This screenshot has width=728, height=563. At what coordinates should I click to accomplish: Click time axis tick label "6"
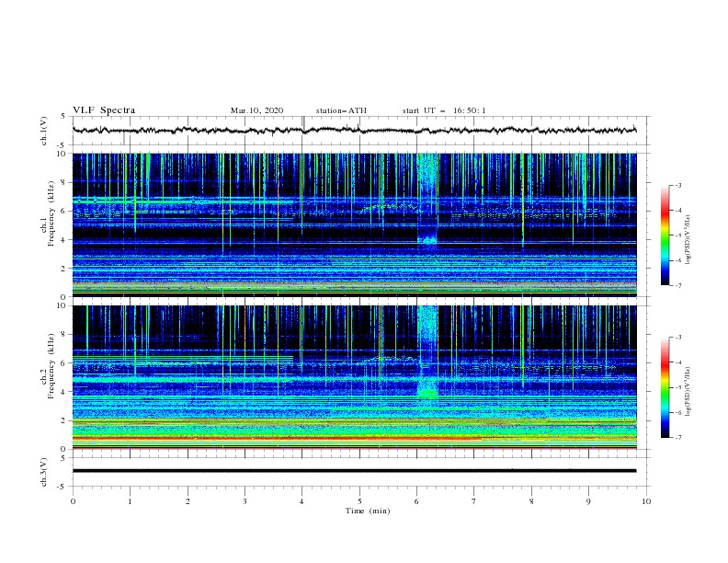416,501
